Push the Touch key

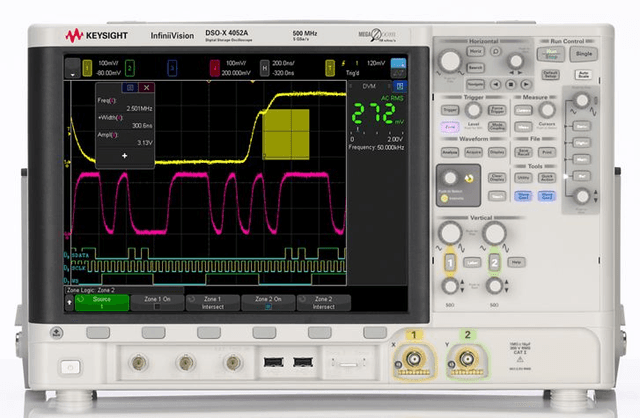point(497,196)
